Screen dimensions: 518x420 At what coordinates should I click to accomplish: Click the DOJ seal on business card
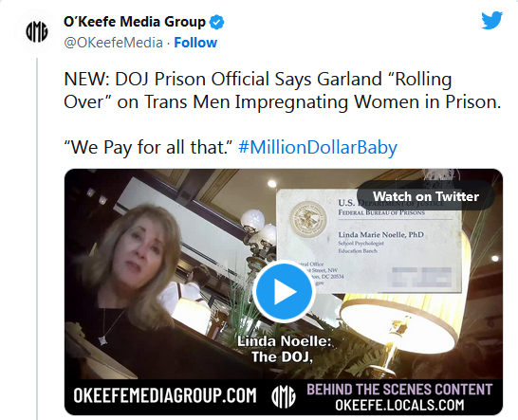pos(308,219)
